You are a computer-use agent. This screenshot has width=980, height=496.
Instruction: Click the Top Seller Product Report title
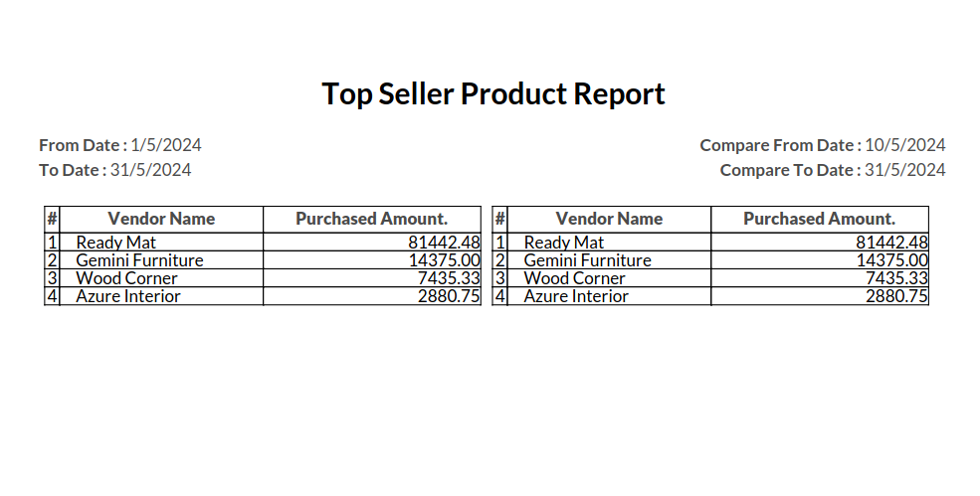(493, 94)
